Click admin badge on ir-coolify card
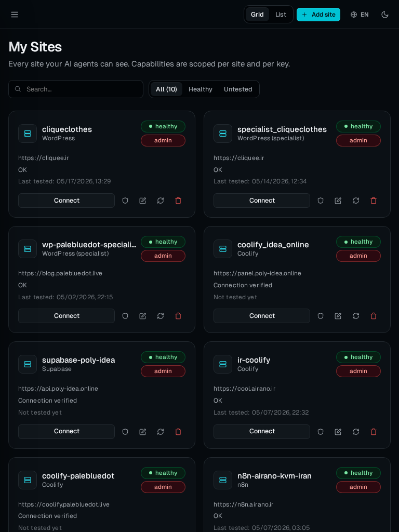 pyautogui.click(x=358, y=371)
